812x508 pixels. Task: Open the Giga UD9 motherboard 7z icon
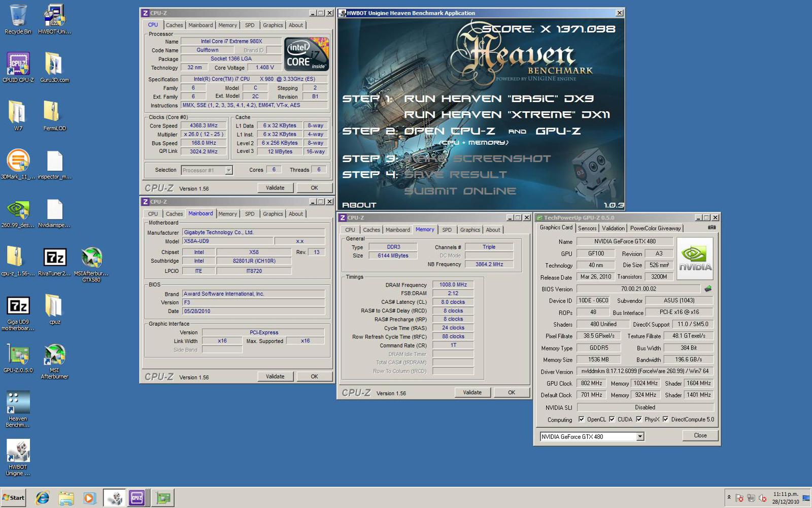[x=18, y=312]
